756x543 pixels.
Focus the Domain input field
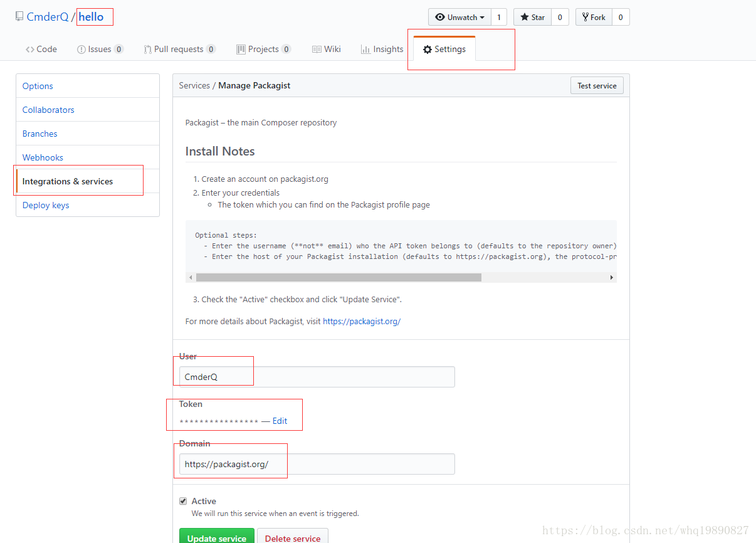[x=317, y=464]
